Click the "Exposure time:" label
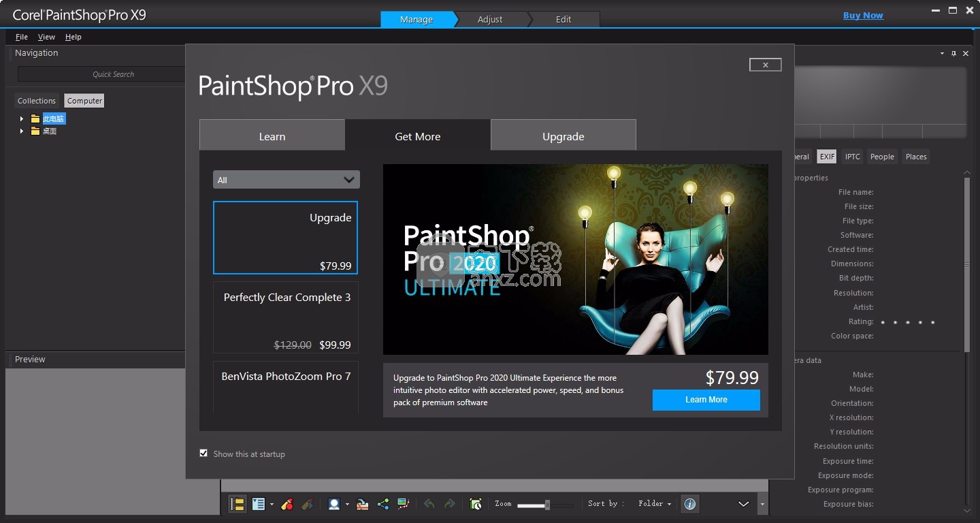Image resolution: width=980 pixels, height=523 pixels. click(848, 461)
